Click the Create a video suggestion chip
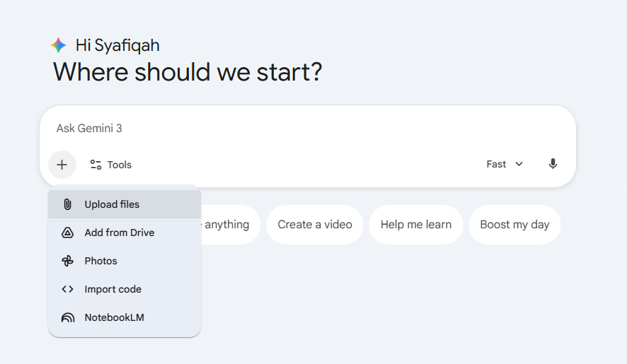Screen dimensions: 627x364 point(315,225)
